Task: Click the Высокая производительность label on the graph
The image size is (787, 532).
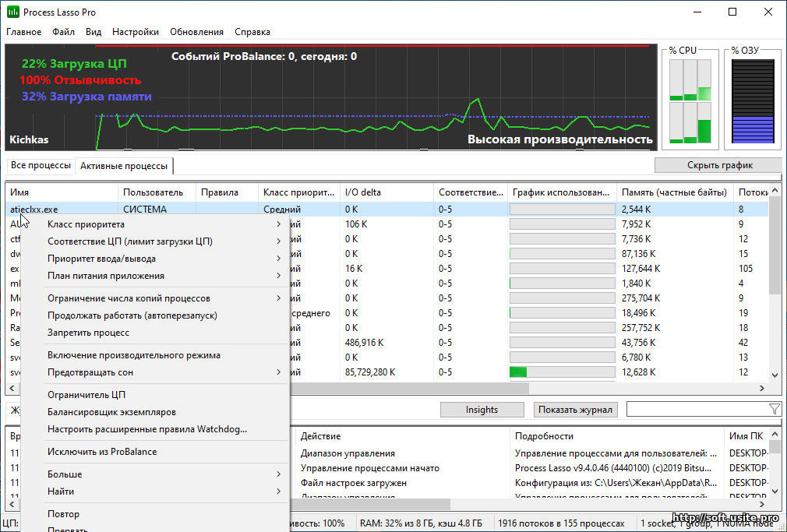Action: click(560, 139)
